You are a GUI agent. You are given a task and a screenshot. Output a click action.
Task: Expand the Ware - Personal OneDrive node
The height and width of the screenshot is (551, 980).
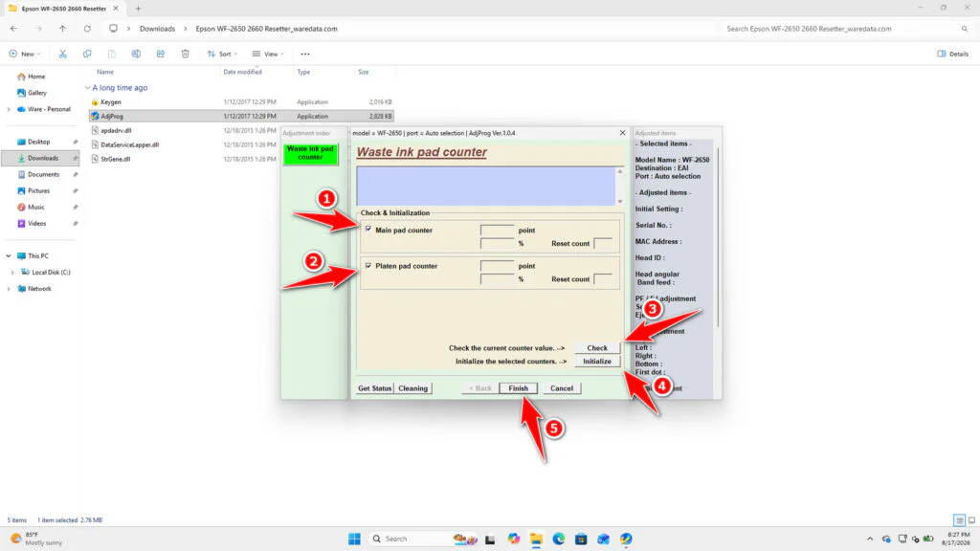point(8,109)
